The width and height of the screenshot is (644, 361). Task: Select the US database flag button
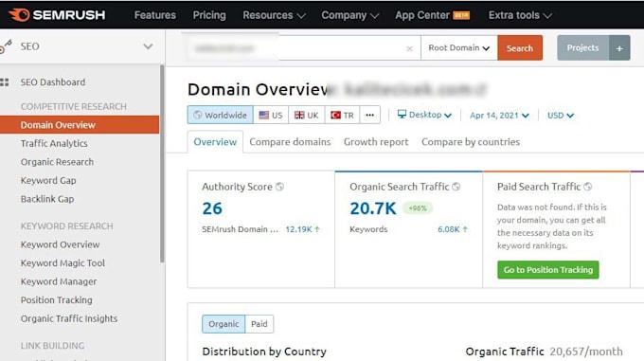pyautogui.click(x=271, y=115)
